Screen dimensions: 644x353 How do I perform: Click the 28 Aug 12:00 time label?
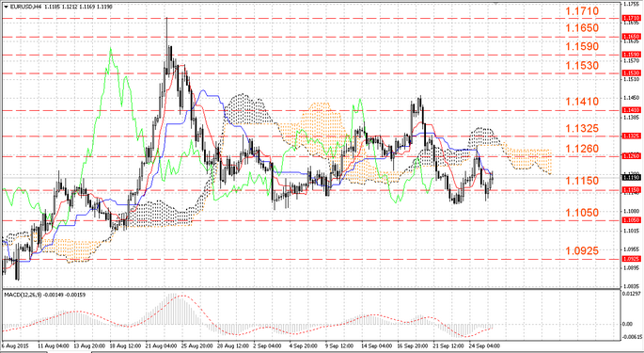[234, 346]
